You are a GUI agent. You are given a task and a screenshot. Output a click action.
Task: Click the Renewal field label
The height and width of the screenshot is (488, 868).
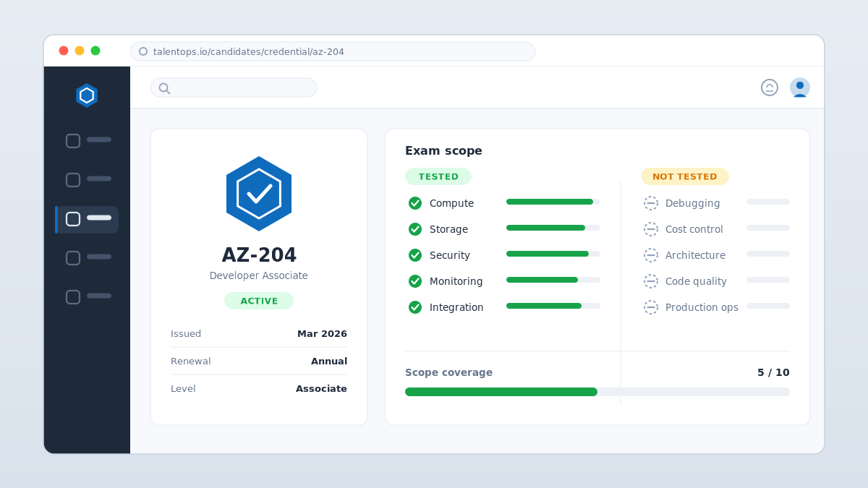click(x=190, y=361)
